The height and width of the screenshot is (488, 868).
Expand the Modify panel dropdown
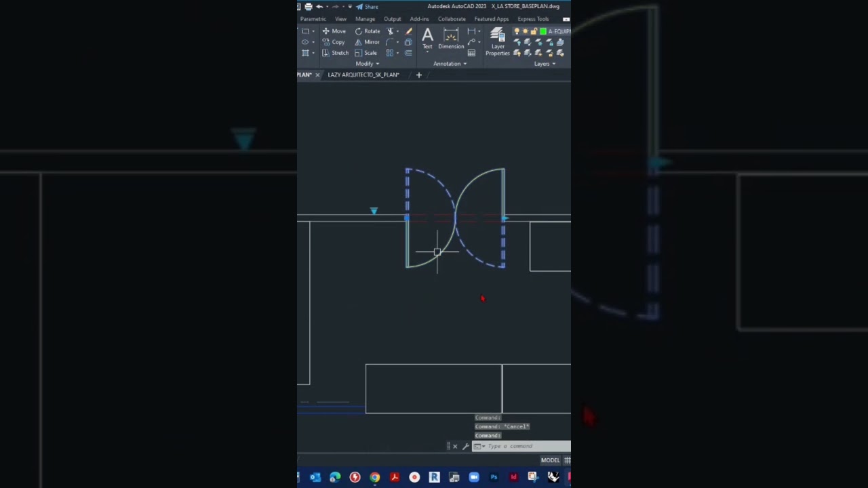(x=368, y=64)
